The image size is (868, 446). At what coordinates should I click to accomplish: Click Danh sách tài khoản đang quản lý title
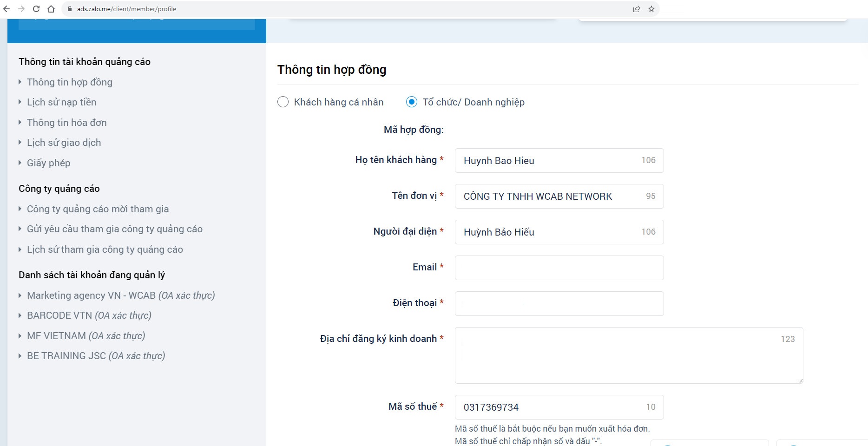(92, 275)
